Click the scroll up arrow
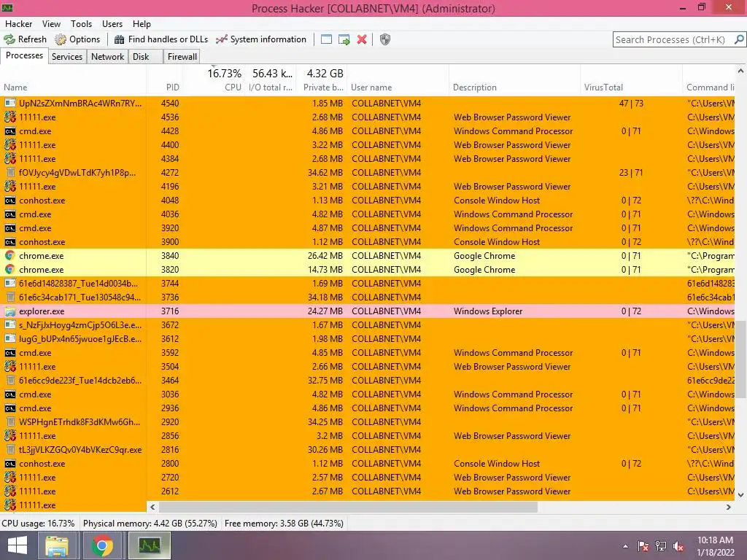 click(x=740, y=71)
